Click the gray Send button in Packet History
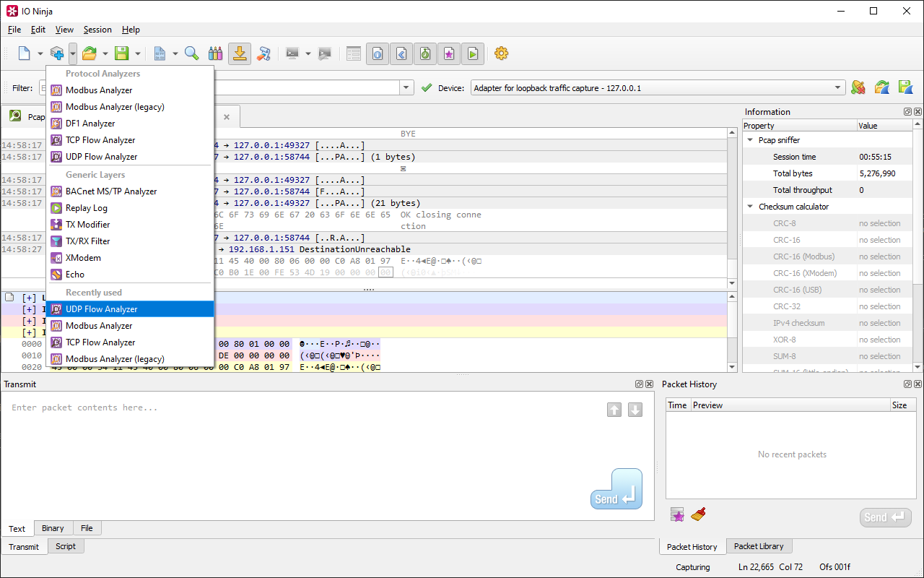 click(x=885, y=517)
